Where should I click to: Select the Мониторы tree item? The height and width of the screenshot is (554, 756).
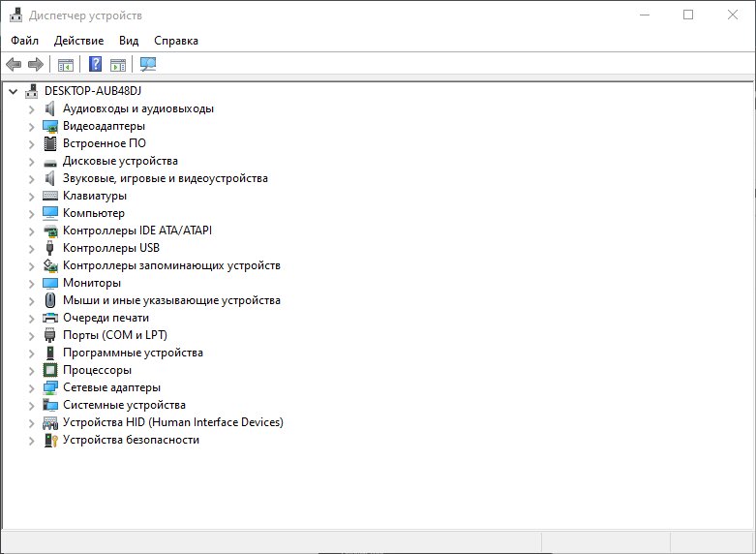point(92,283)
